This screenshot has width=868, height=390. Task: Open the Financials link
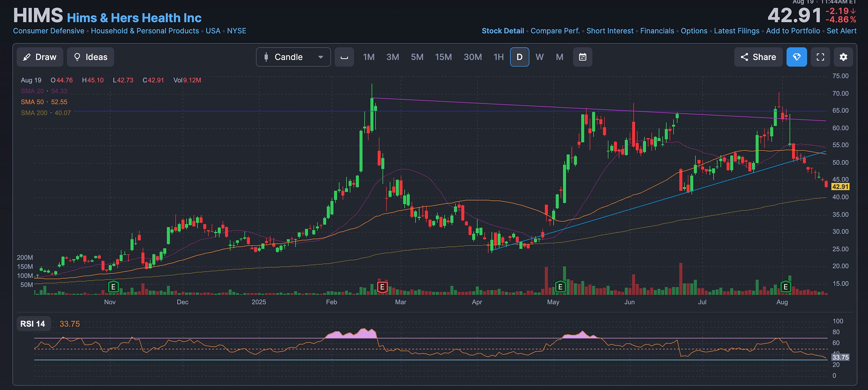tap(657, 31)
